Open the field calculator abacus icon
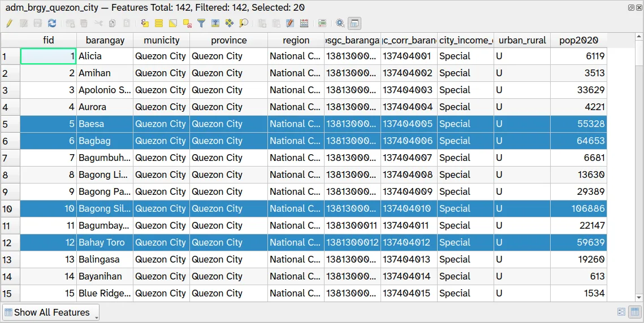This screenshot has height=323, width=644. [304, 23]
